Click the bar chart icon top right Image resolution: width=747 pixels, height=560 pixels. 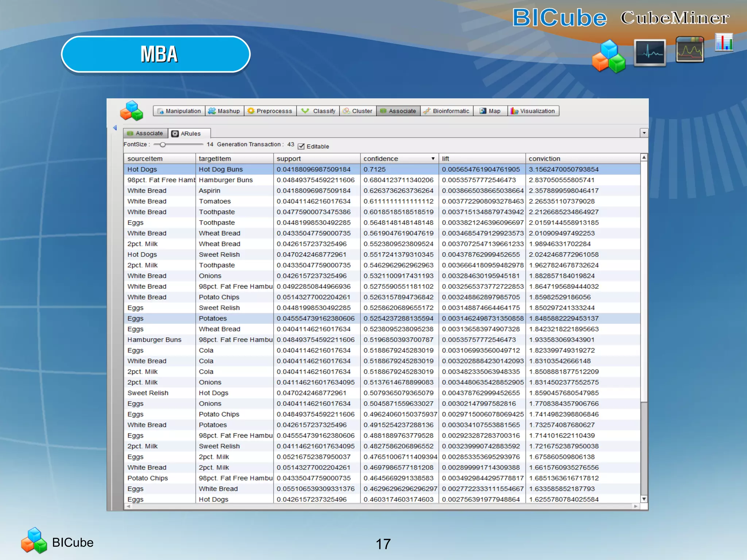coord(724,42)
